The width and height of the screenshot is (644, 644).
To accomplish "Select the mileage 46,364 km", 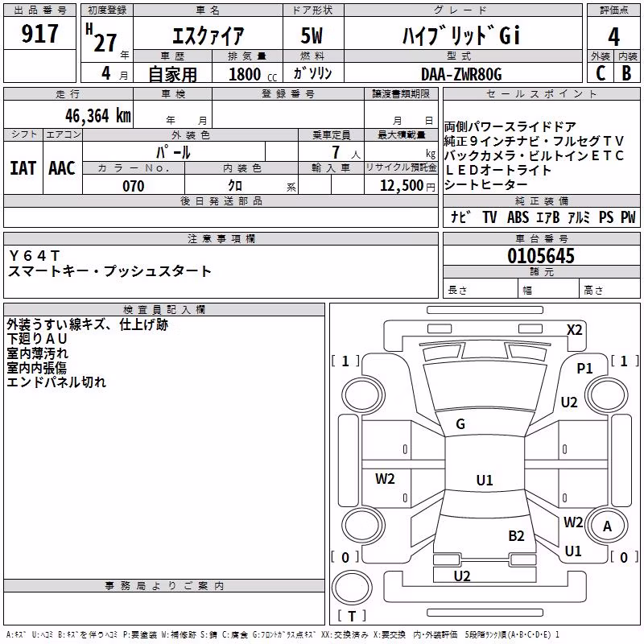I will click(97, 116).
